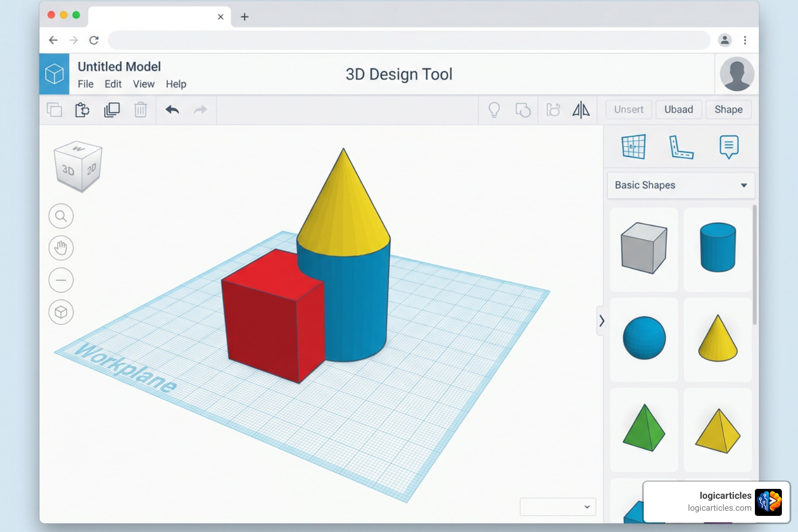Click the 3D Design Tool title
This screenshot has height=532, width=798.
(x=399, y=74)
